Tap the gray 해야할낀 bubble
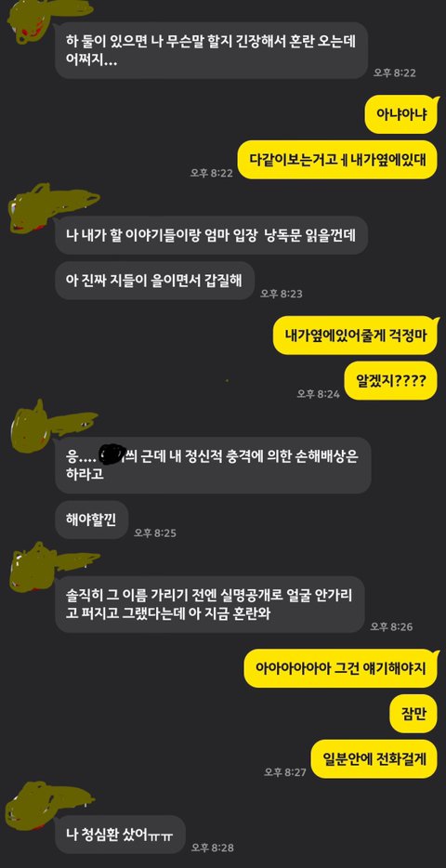Screen dimensions: 446x868 tap(91, 519)
